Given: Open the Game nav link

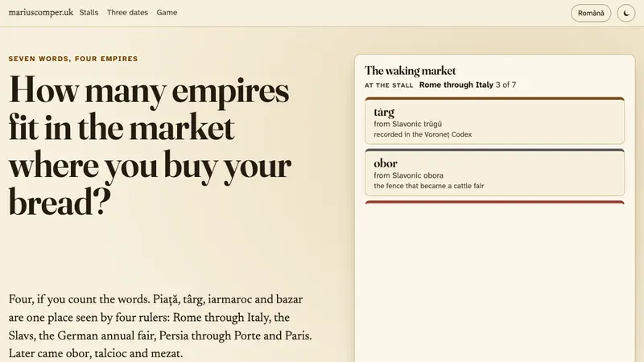Looking at the screenshot, I should coord(167,12).
